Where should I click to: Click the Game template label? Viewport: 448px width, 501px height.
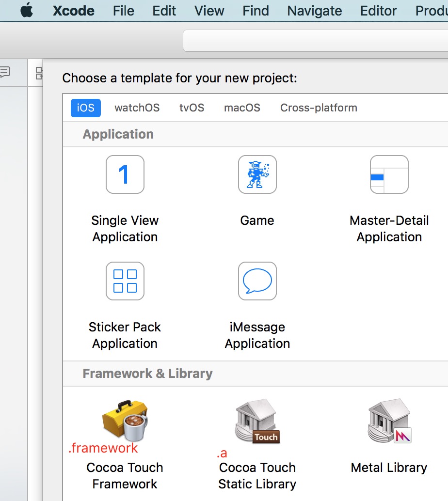pyautogui.click(x=257, y=220)
